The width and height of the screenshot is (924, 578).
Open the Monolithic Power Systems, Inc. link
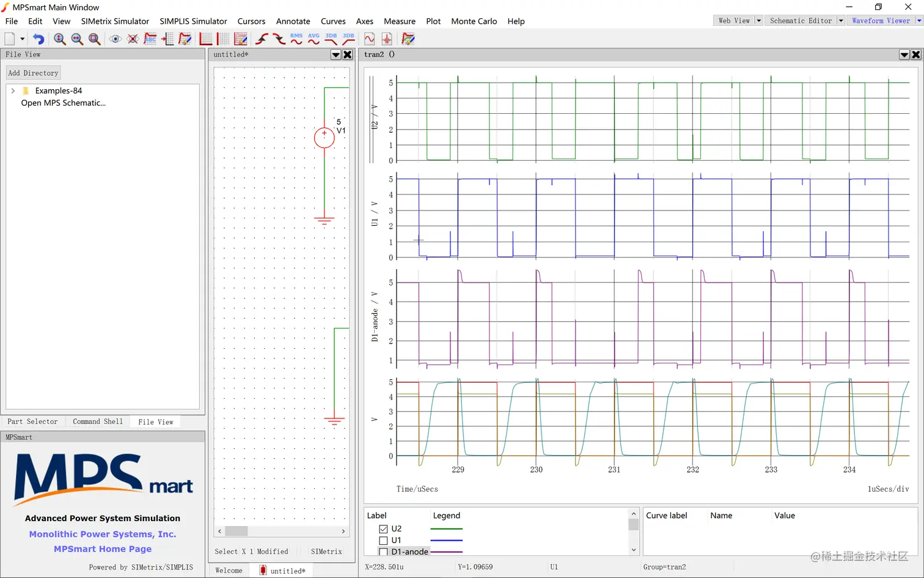[103, 534]
